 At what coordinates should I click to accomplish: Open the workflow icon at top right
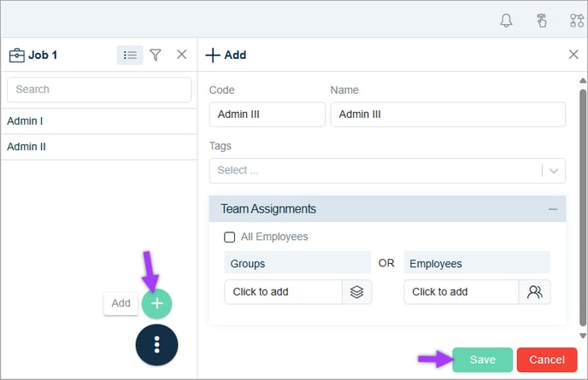577,20
